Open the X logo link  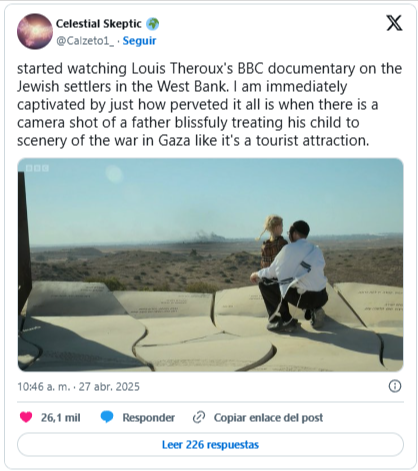(x=394, y=23)
